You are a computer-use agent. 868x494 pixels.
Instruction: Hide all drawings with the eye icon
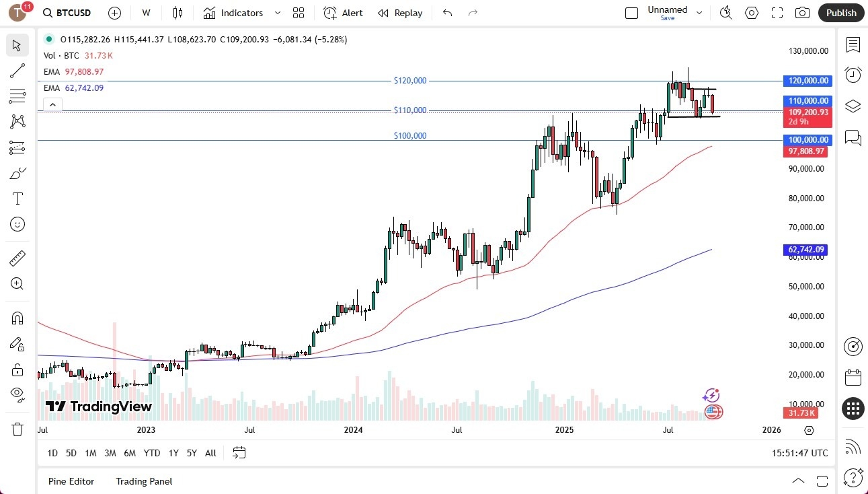(x=17, y=394)
